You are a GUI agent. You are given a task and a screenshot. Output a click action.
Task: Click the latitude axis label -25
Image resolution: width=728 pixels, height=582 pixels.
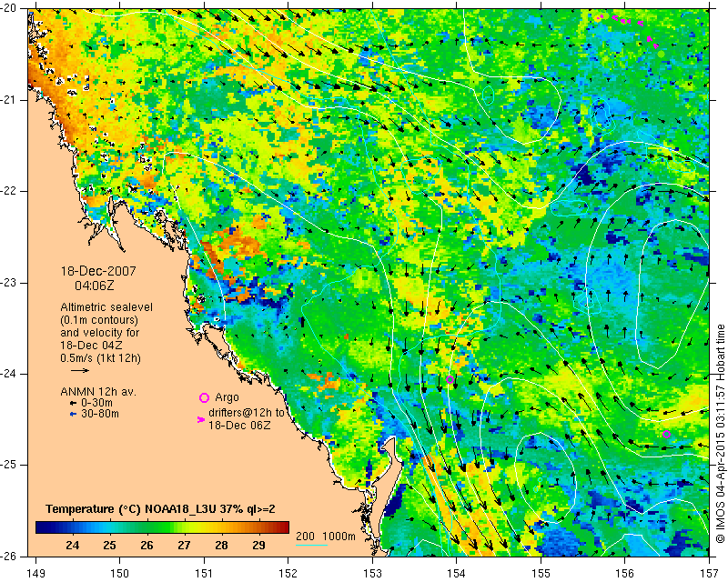pyautogui.click(x=9, y=465)
